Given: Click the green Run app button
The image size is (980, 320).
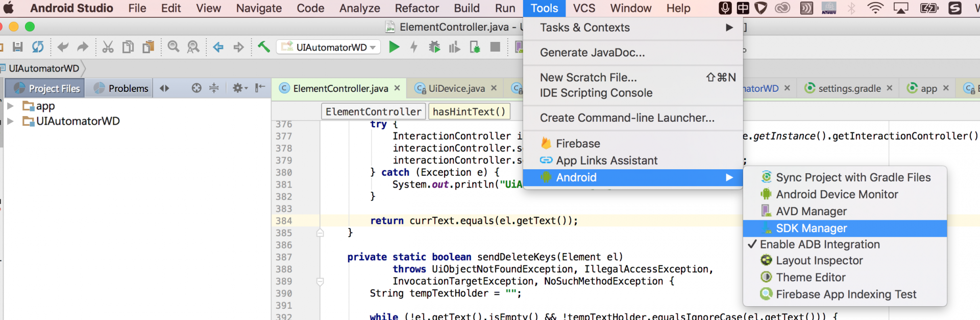Looking at the screenshot, I should [x=394, y=47].
